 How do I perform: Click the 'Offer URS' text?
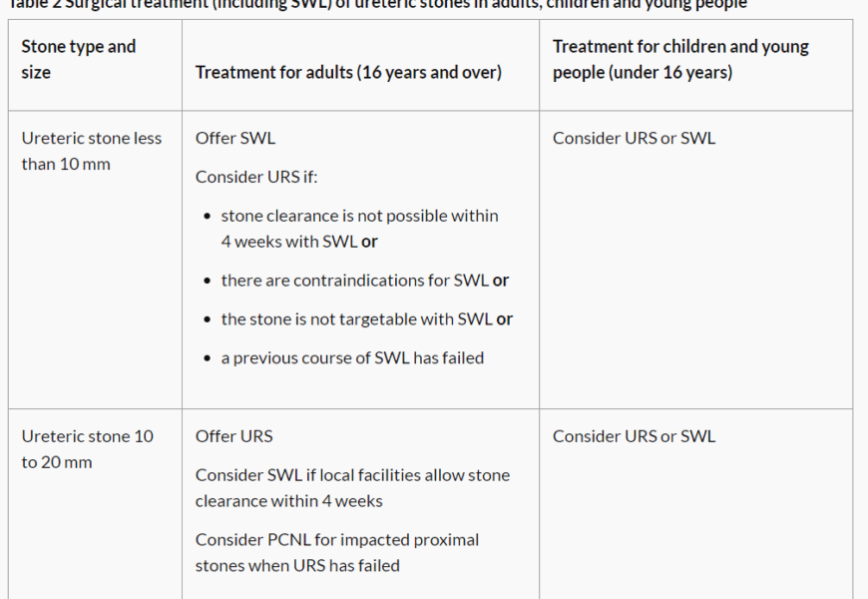coord(233,436)
